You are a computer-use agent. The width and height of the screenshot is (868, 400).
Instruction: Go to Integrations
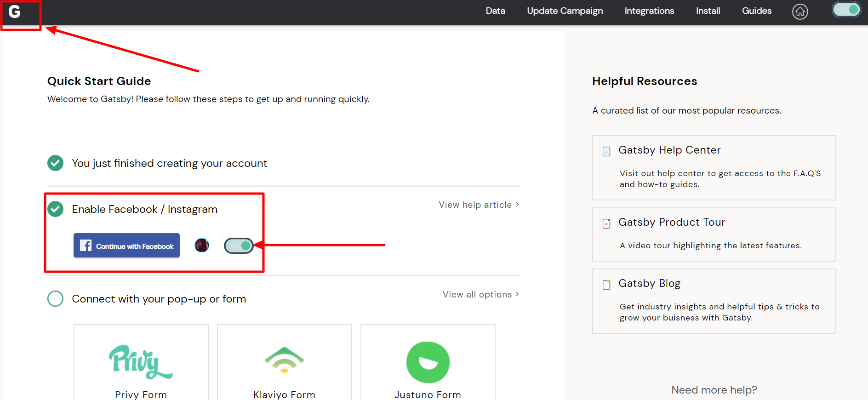tap(649, 11)
